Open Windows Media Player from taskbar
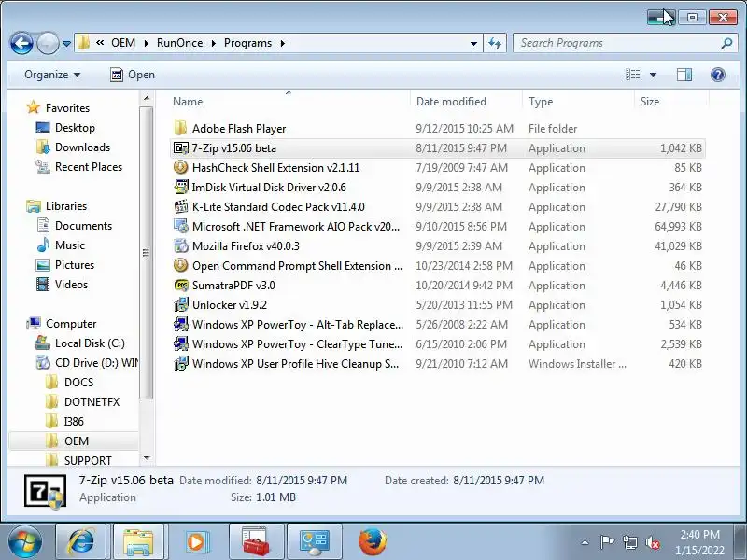747x560 pixels. pyautogui.click(x=196, y=541)
